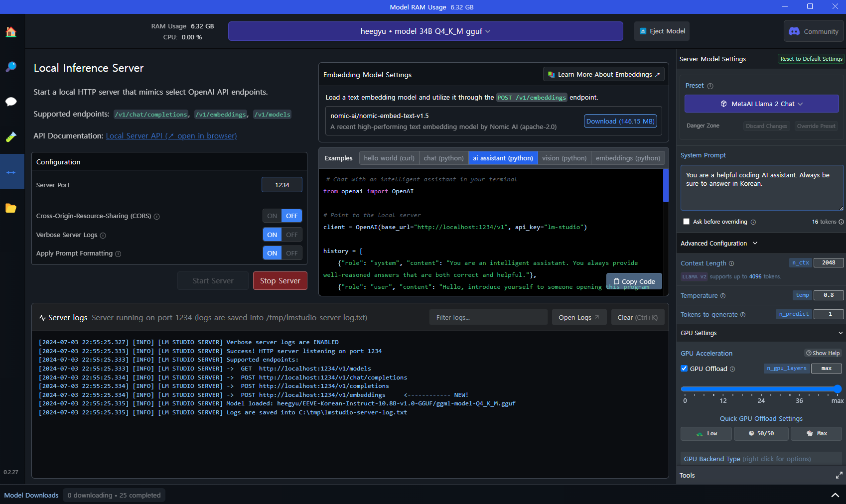
Task: Select hello world (curl) example tab
Action: 389,158
